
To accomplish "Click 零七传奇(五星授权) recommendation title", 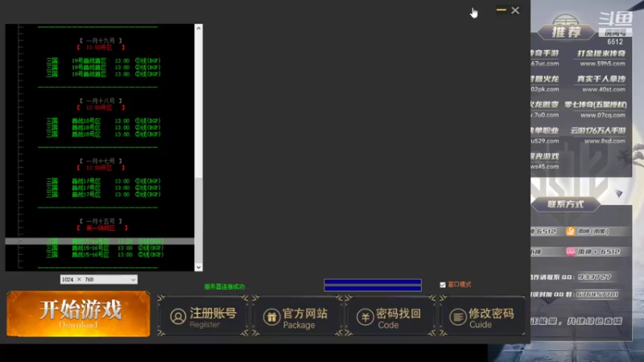I will click(596, 105).
